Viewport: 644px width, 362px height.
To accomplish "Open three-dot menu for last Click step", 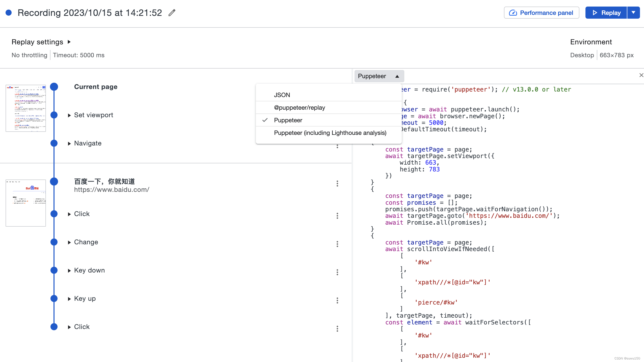I will click(337, 329).
